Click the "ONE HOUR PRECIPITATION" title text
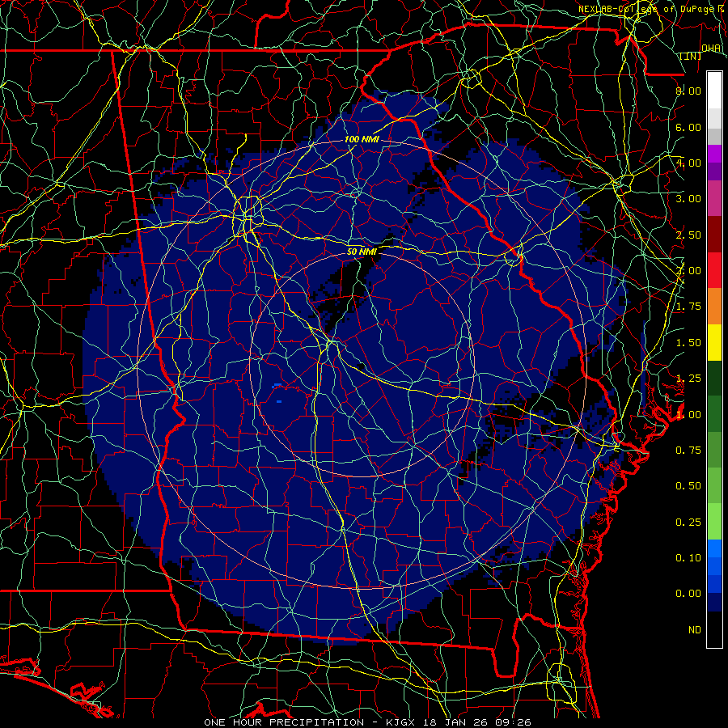Screen dimensions: 728x728 coord(284,722)
